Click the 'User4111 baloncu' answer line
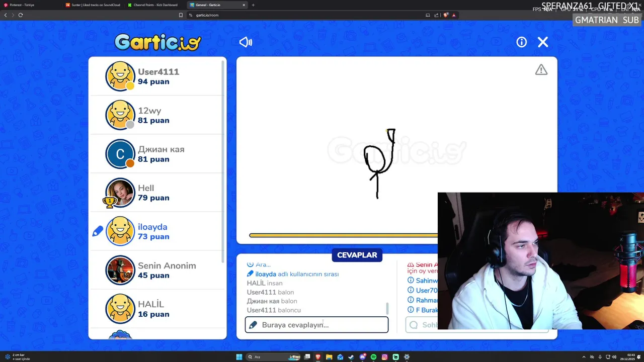 (x=274, y=310)
